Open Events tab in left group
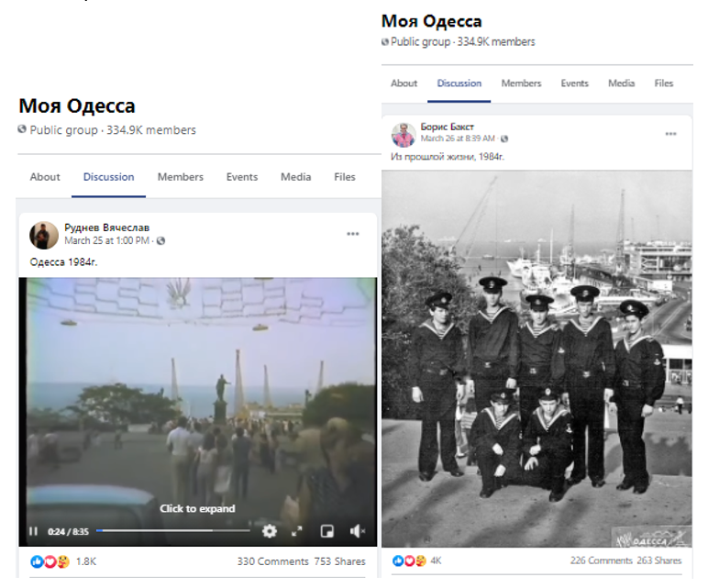The image size is (708, 588). [242, 177]
